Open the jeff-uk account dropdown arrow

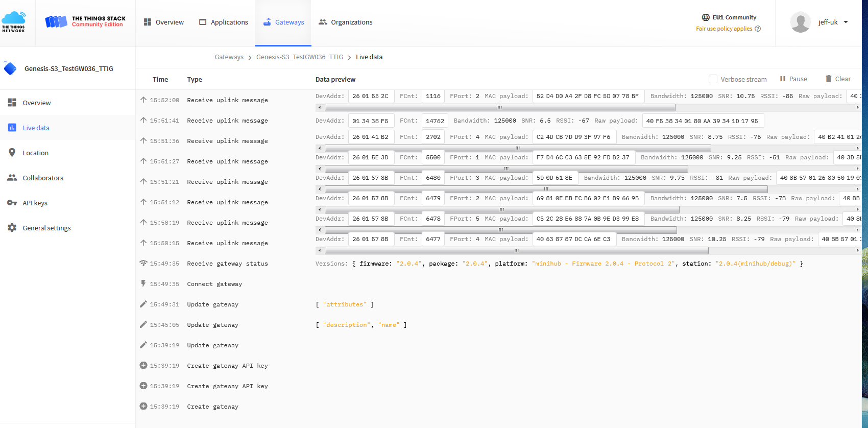click(846, 22)
